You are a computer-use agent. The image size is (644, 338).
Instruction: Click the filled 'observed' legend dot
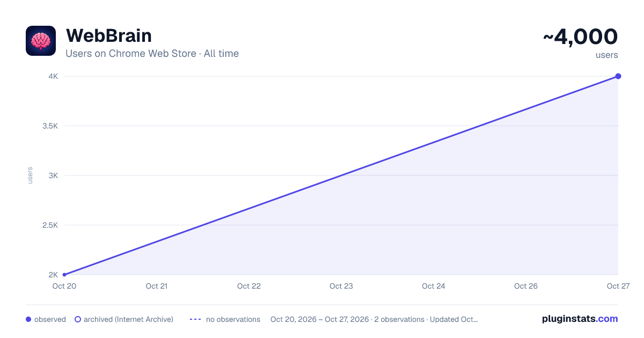pos(28,319)
